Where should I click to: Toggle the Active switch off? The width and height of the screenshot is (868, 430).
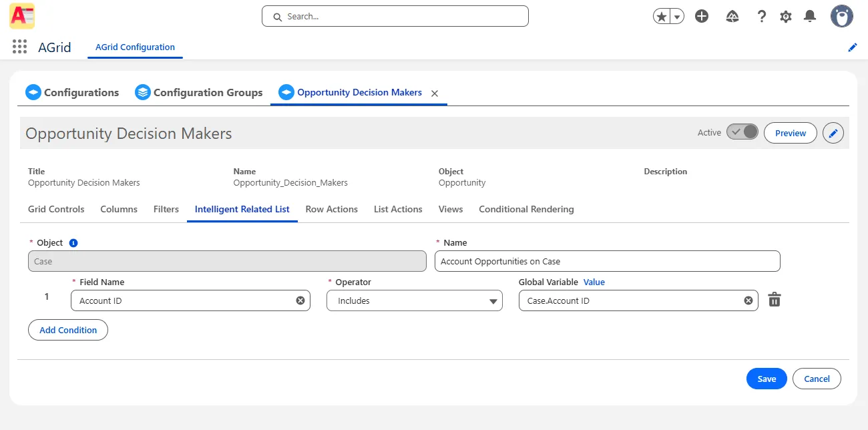click(742, 132)
